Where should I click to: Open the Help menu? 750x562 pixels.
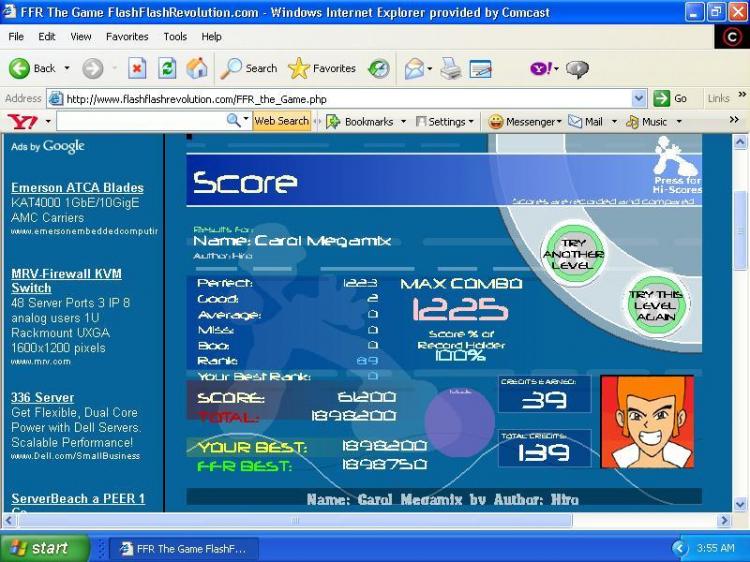pyautogui.click(x=211, y=36)
